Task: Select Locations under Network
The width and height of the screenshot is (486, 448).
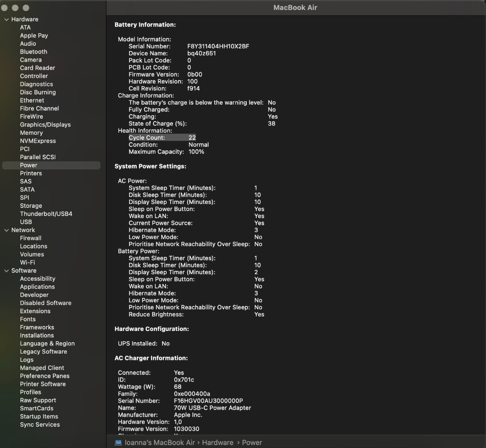Action: coord(34,246)
